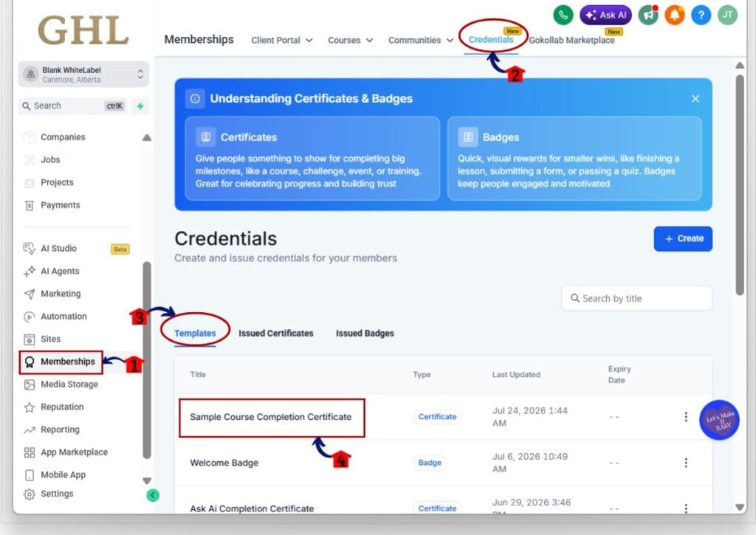Click the banner info icon
This screenshot has height=535, width=756.
(195, 99)
